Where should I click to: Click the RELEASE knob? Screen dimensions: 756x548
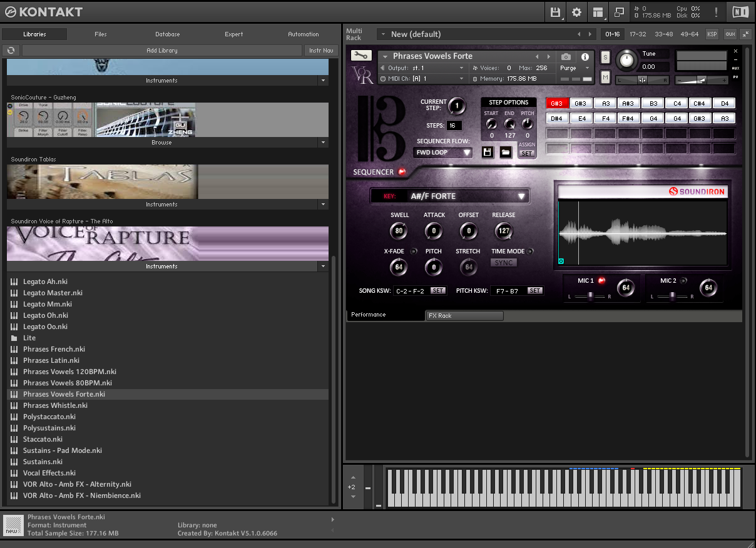[x=503, y=231]
